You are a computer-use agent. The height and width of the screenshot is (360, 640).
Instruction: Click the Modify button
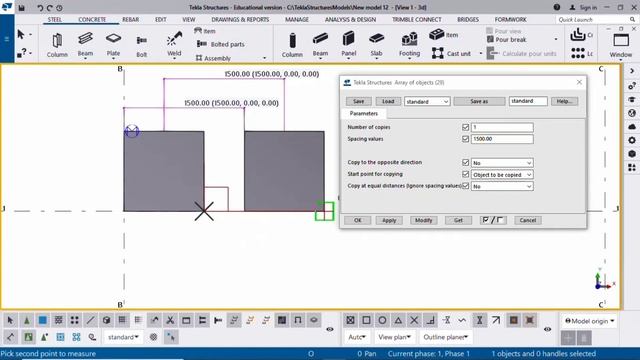click(423, 220)
